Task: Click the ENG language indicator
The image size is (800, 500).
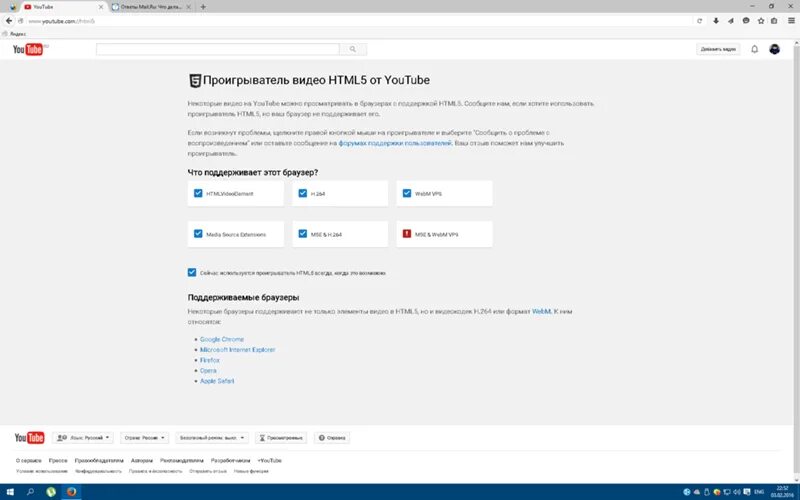Action: pos(759,492)
